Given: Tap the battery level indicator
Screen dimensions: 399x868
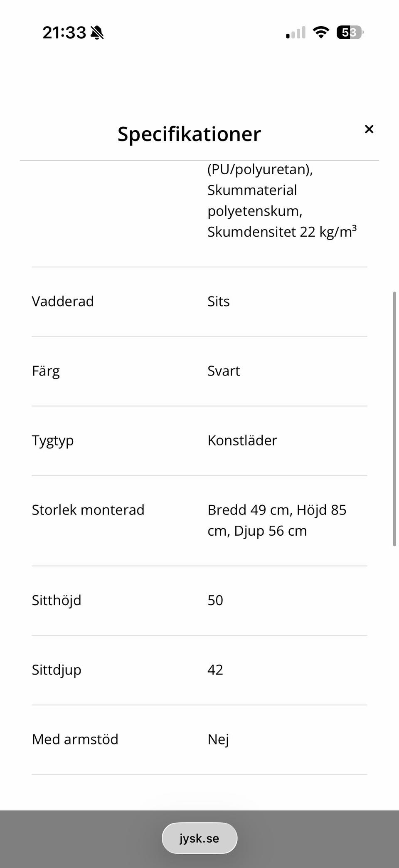Looking at the screenshot, I should tap(350, 32).
